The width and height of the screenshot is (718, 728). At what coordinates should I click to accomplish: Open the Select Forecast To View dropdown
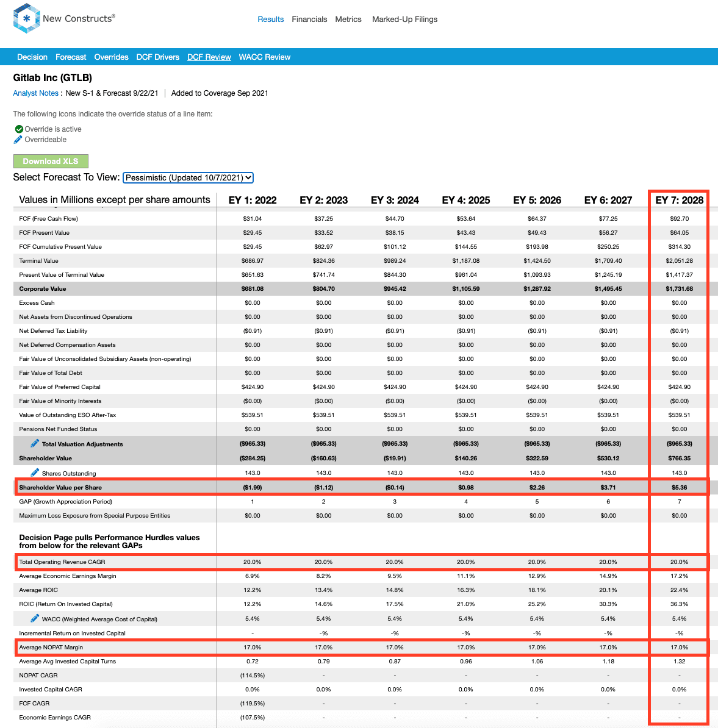coord(188,177)
